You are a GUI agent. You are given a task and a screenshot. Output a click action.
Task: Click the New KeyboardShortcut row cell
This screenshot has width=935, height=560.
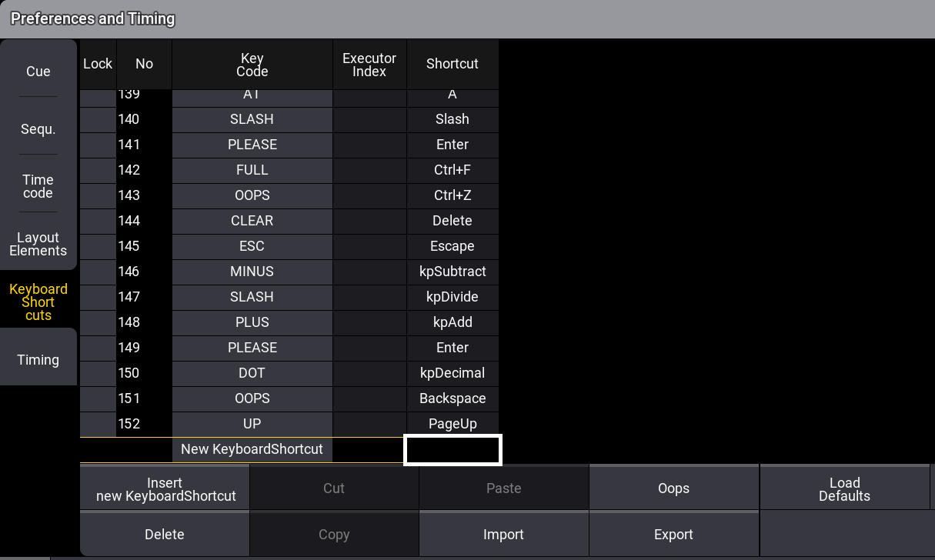(x=252, y=449)
